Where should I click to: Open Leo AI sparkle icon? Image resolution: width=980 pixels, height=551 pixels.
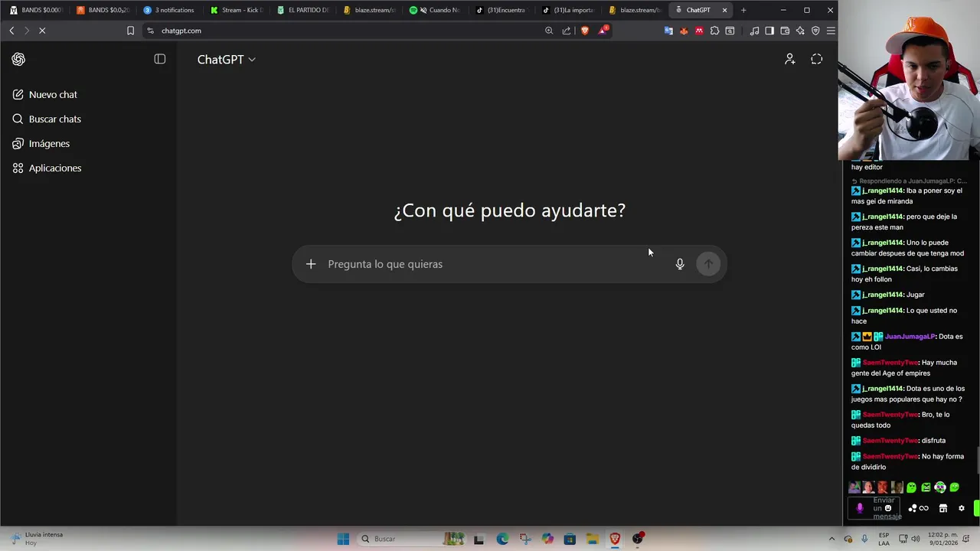point(800,31)
